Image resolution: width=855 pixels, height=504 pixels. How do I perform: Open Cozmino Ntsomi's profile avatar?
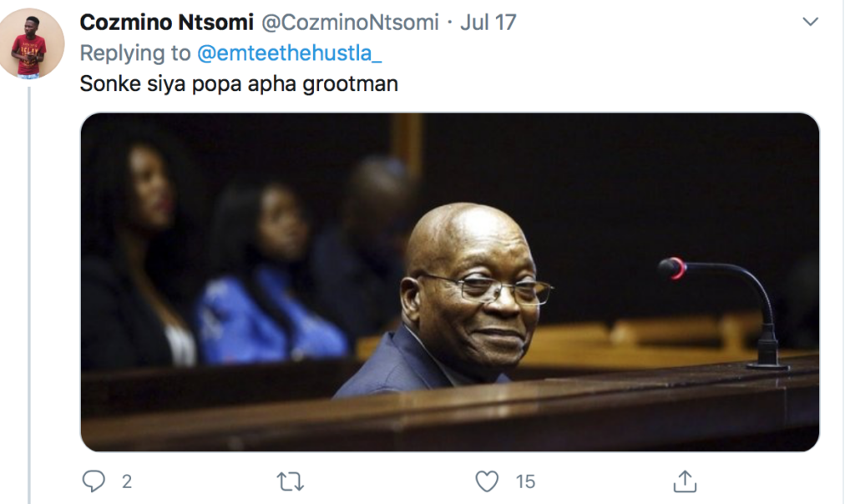coord(32,44)
